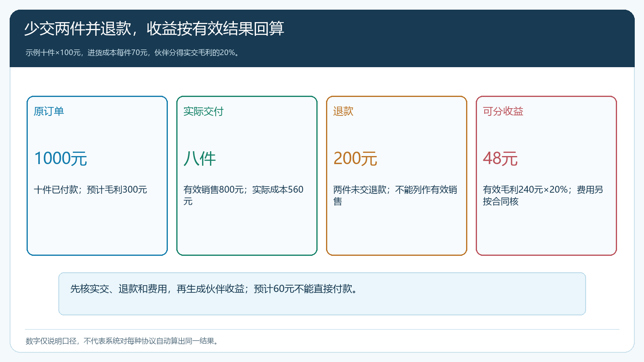
Task: Click the text 有效销售800元；实际成本560元
Action: 244,195
